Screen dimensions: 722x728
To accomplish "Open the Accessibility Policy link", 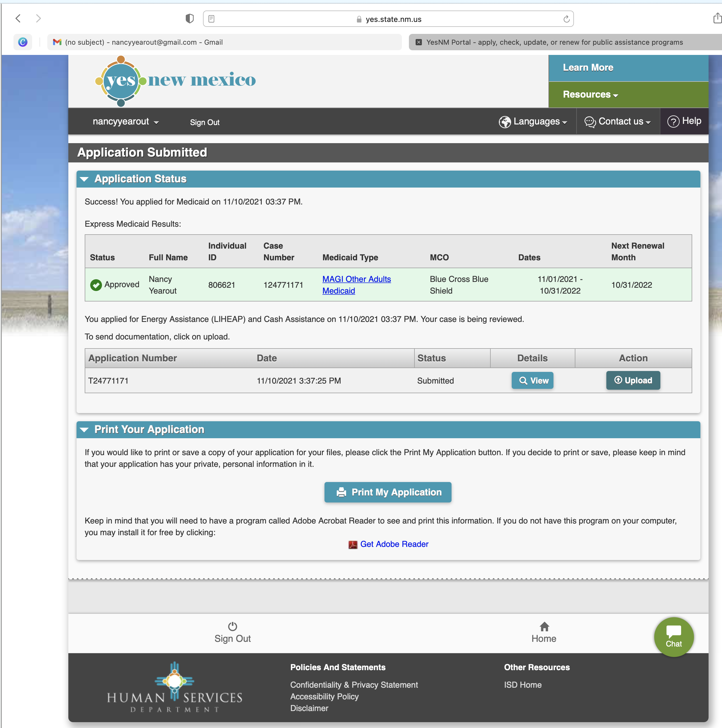I will (x=324, y=696).
